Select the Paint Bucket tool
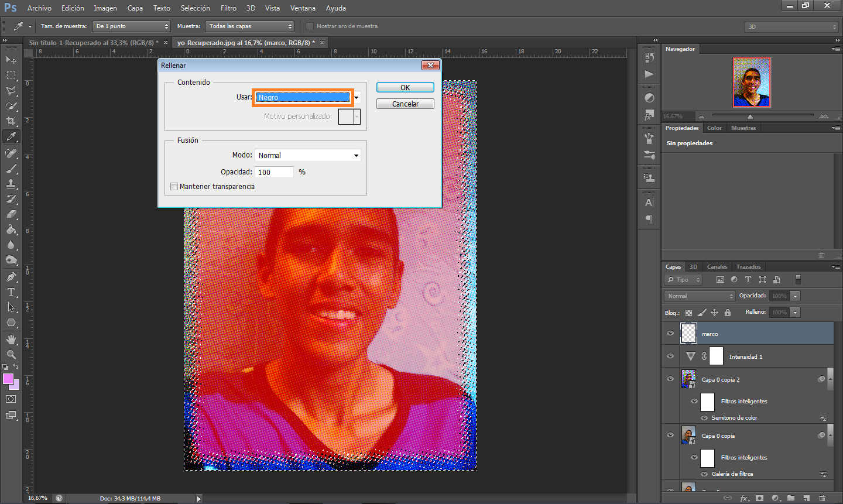The height and width of the screenshot is (504, 843). (11, 229)
